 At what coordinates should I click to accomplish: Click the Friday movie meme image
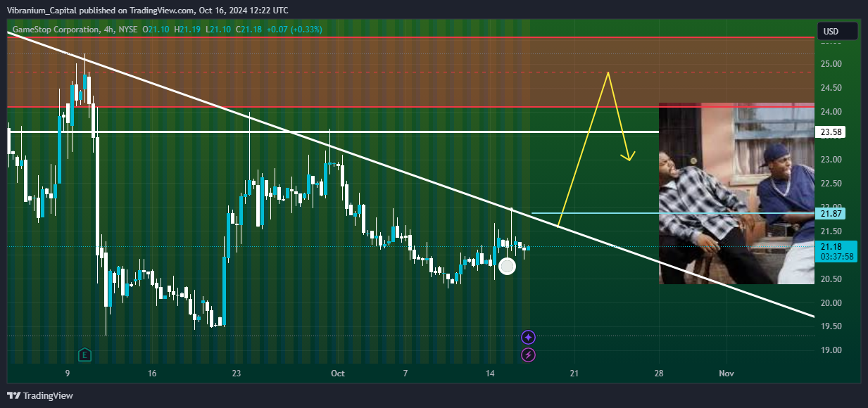[736, 193]
